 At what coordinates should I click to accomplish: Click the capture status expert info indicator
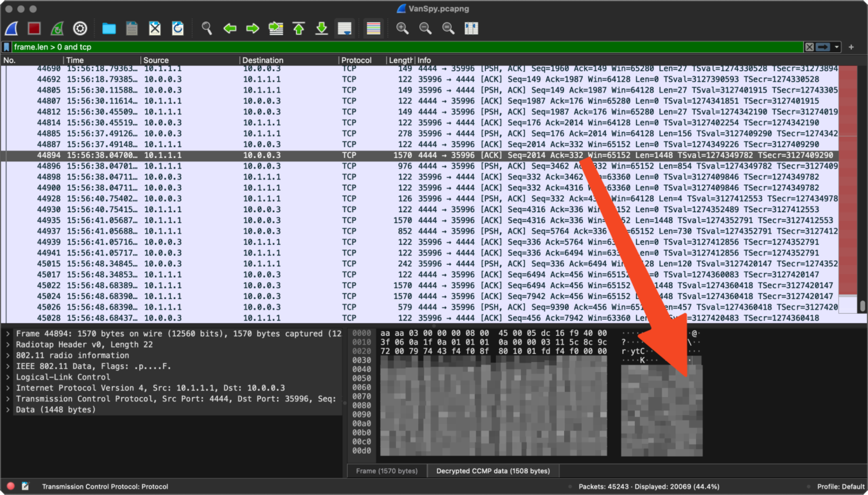(11, 486)
